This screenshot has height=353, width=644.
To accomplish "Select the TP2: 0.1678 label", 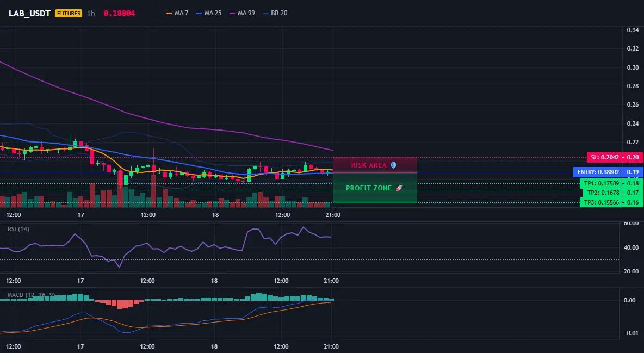I will 602,193.
